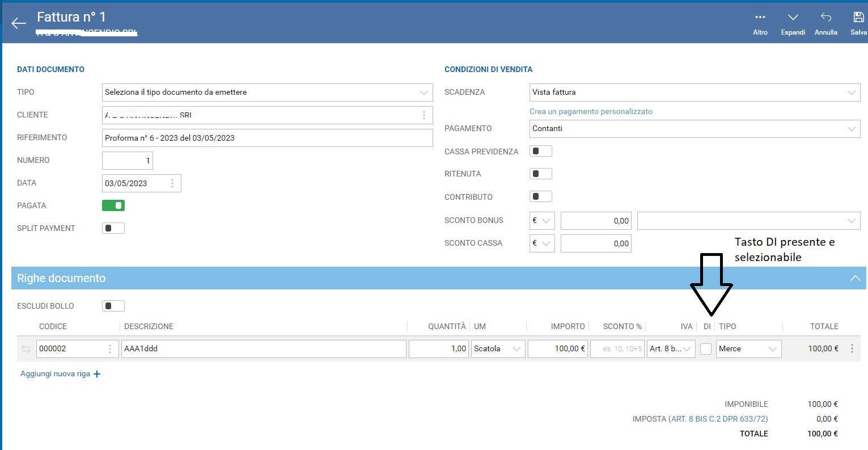Click Crea un pagamento personalizzato link

pos(591,112)
